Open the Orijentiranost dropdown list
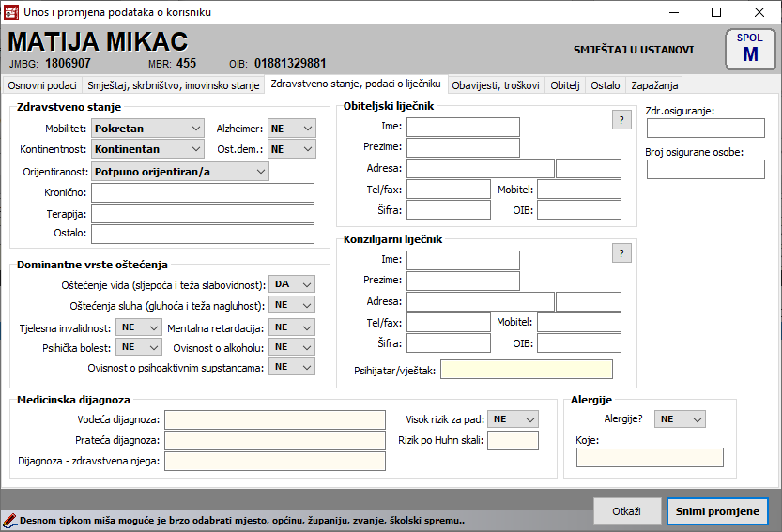This screenshot has height=532, width=782. [180, 171]
